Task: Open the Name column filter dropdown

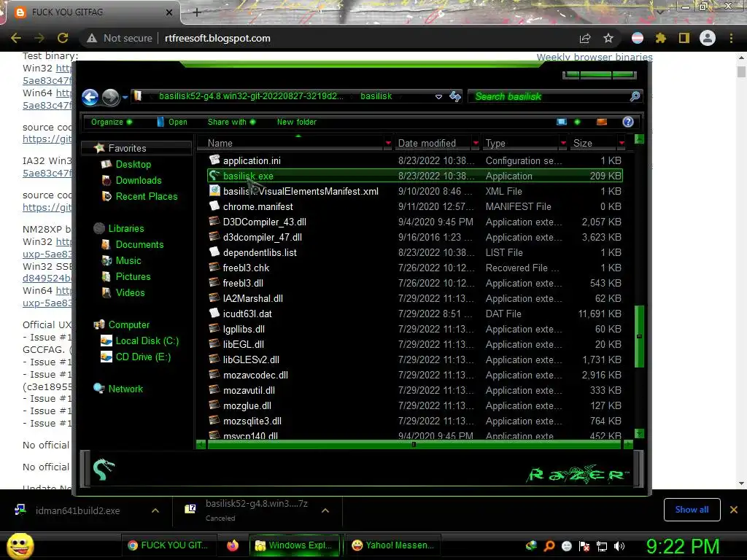Action: (x=388, y=144)
